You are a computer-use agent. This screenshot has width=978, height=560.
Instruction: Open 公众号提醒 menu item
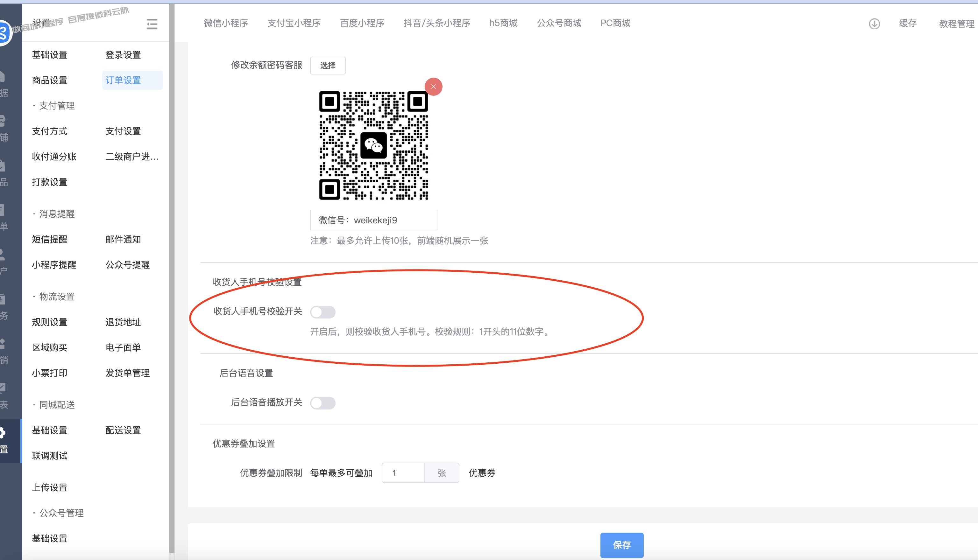(128, 265)
